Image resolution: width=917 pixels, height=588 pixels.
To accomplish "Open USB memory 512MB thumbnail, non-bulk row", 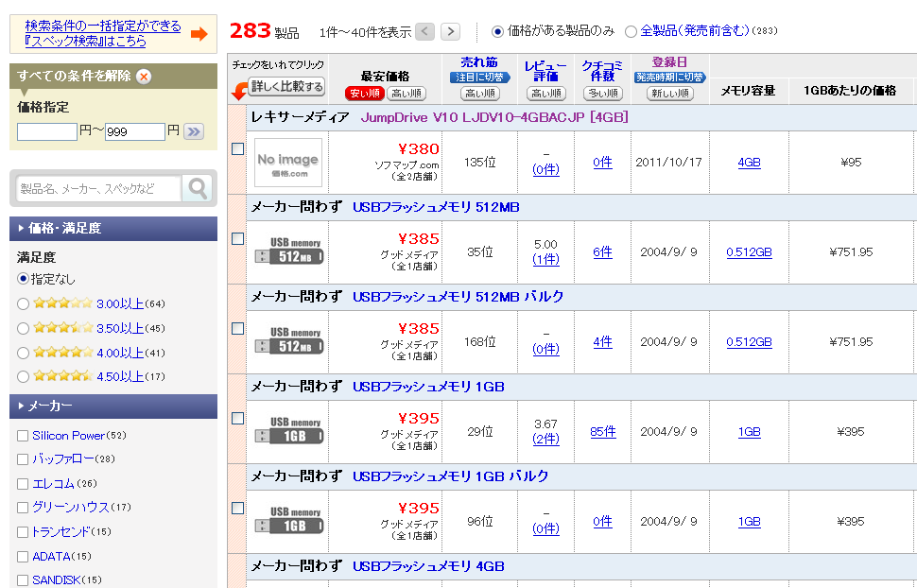I will [289, 252].
